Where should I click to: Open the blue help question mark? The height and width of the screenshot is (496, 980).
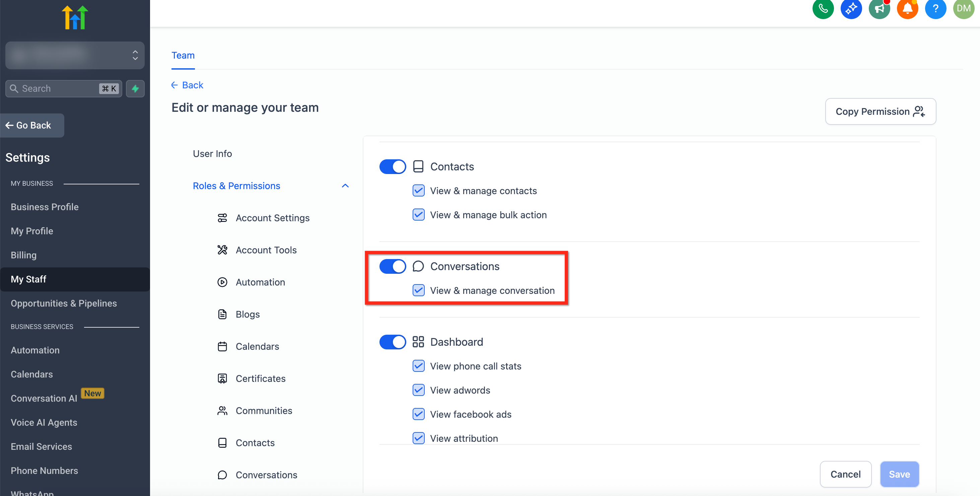[x=935, y=8]
